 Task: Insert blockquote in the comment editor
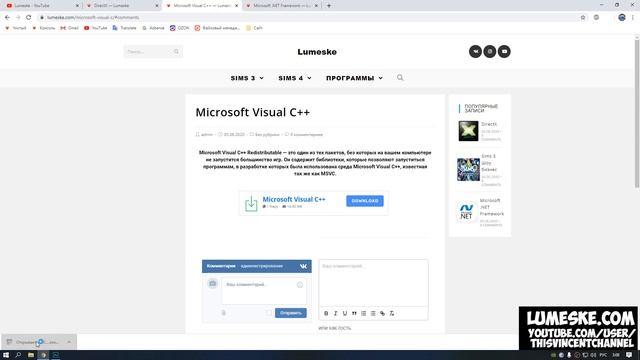pyautogui.click(x=354, y=313)
